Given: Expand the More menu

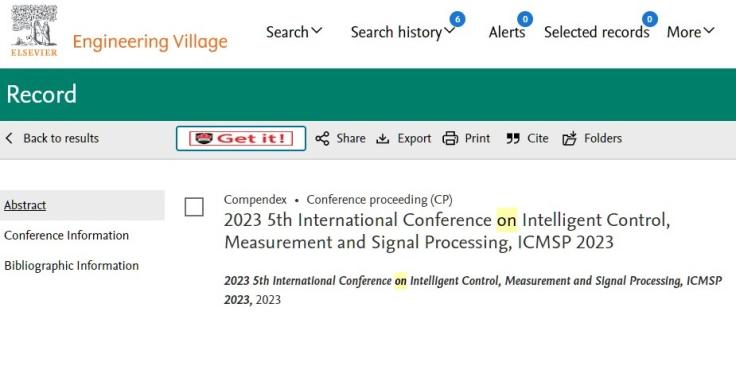Looking at the screenshot, I should coord(690,32).
